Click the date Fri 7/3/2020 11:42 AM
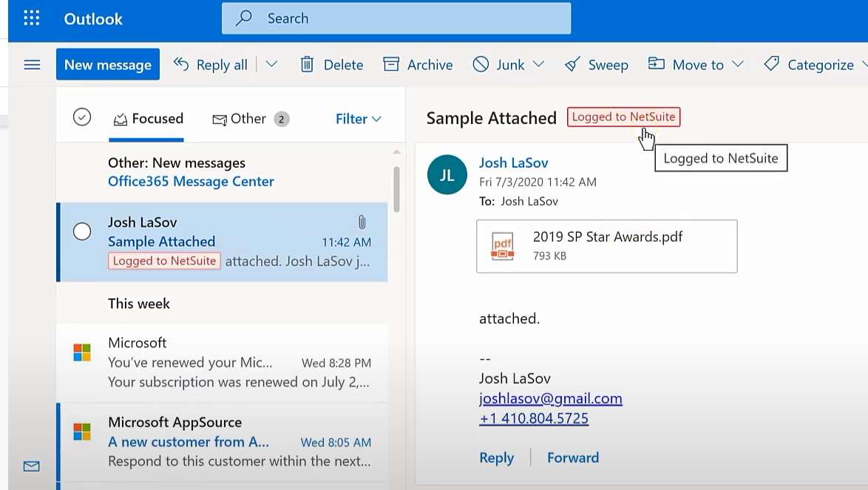 [x=538, y=182]
